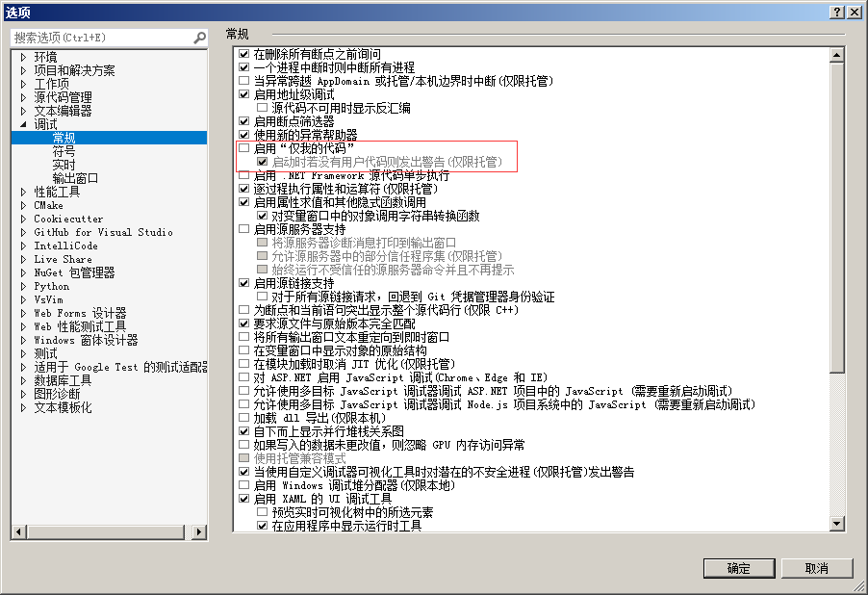The height and width of the screenshot is (595, 868).
Task: Expand the 环境 tree node
Action: [23, 55]
